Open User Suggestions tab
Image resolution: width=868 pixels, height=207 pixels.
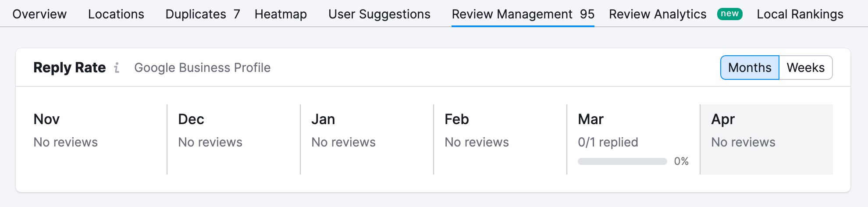tap(379, 14)
